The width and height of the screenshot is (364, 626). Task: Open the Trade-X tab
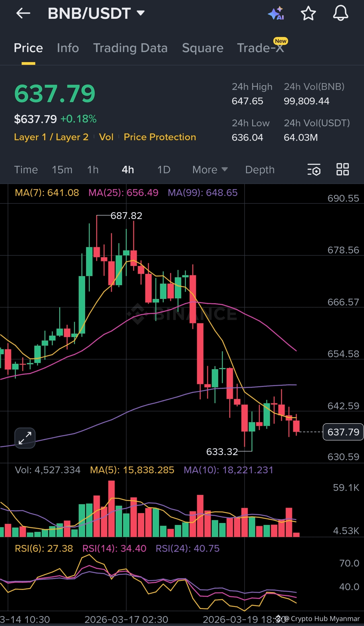(x=261, y=48)
